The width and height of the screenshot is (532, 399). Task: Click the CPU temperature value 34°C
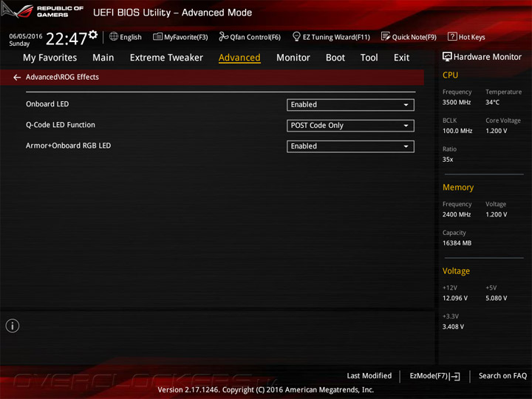(492, 102)
